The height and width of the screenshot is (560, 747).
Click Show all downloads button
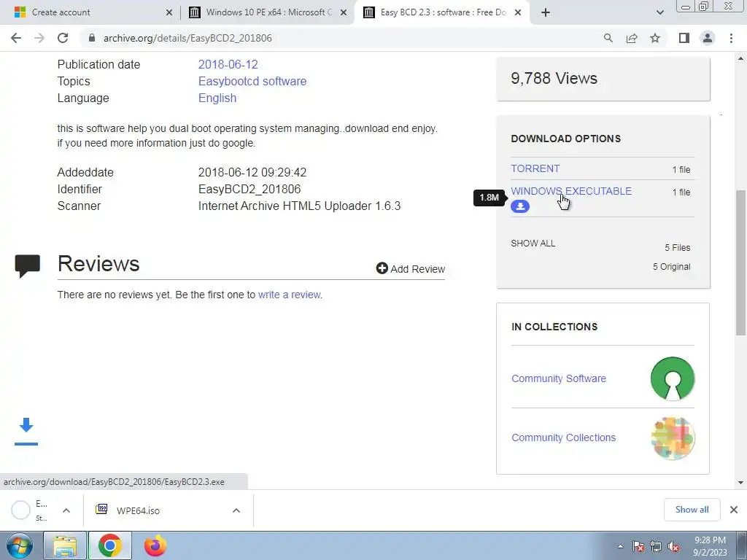pyautogui.click(x=692, y=510)
